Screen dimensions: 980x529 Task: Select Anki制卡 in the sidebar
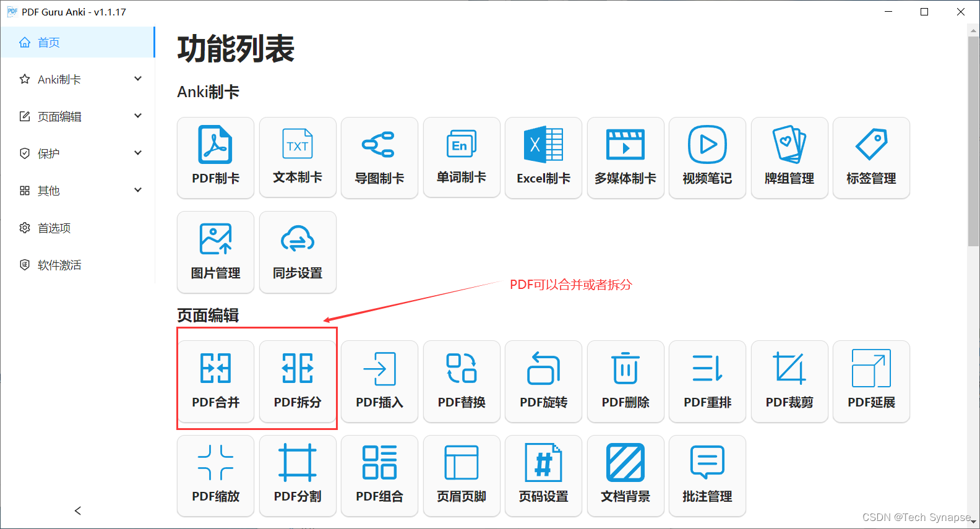77,79
